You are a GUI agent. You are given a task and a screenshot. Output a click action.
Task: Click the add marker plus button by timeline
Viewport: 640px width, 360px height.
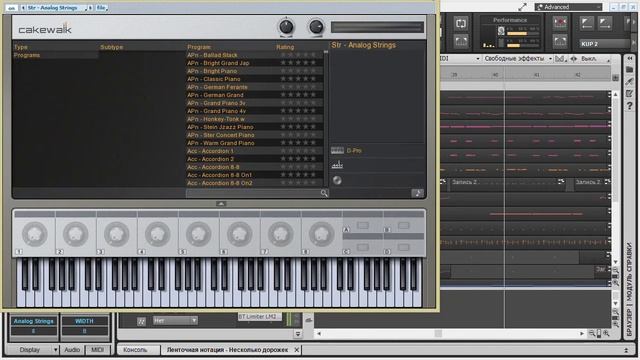tap(616, 77)
